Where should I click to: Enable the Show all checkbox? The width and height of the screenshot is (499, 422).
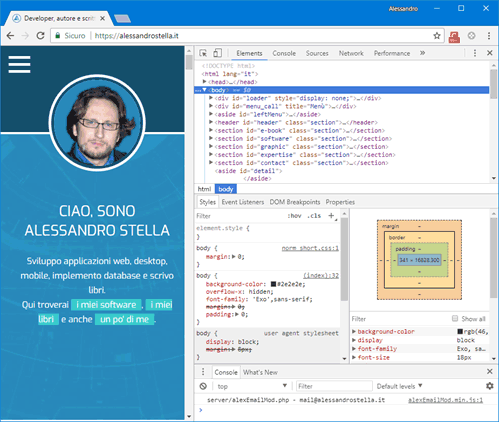455,318
